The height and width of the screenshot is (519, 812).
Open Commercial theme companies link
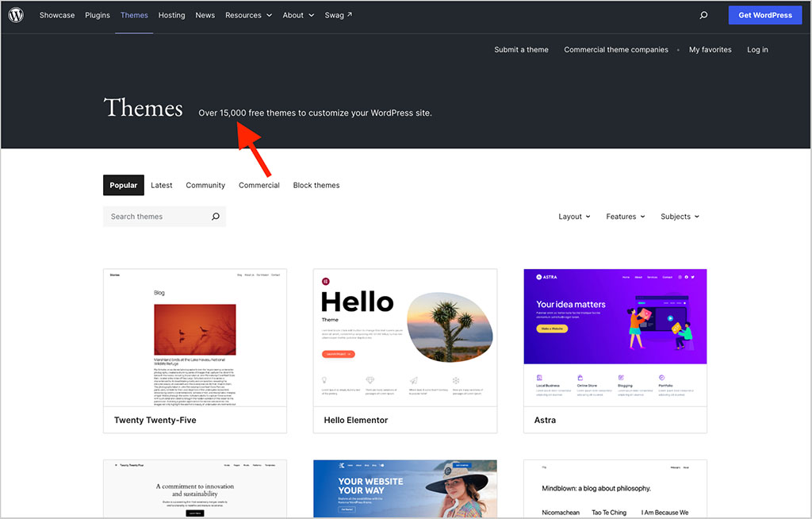click(x=615, y=50)
